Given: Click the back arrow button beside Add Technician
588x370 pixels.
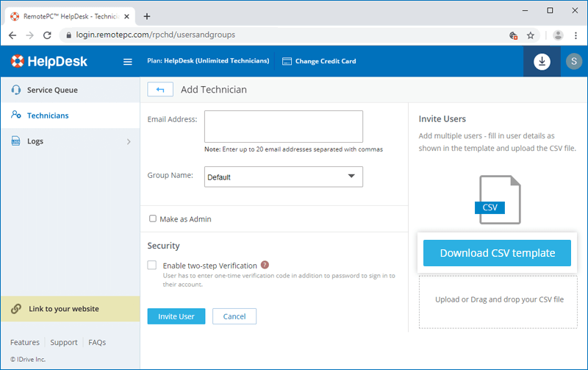Looking at the screenshot, I should tap(160, 90).
